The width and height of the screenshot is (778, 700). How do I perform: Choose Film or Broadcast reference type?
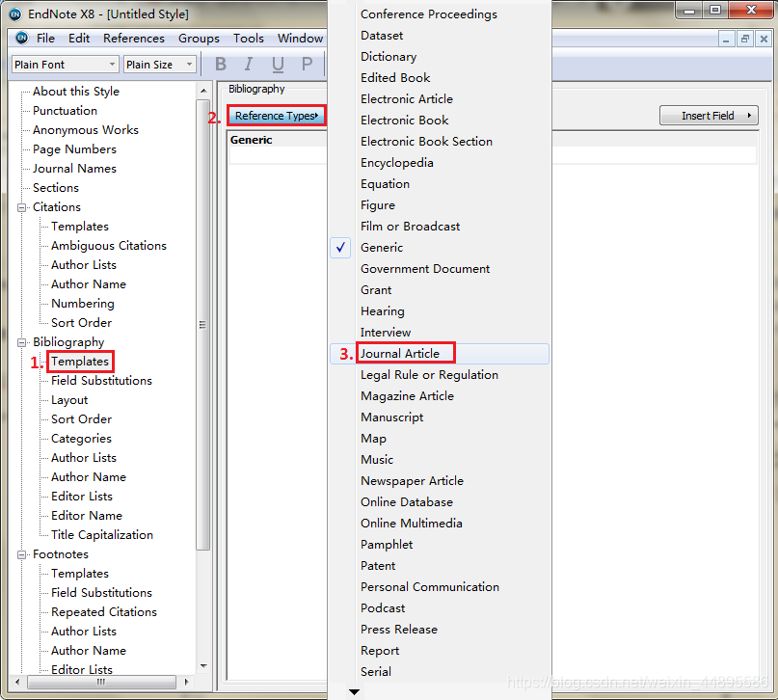click(x=440, y=227)
